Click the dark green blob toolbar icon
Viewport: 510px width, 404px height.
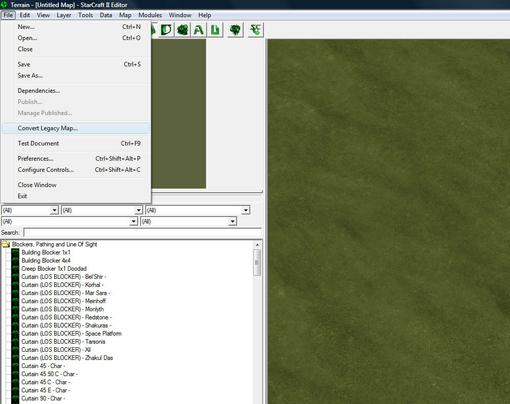(183, 30)
